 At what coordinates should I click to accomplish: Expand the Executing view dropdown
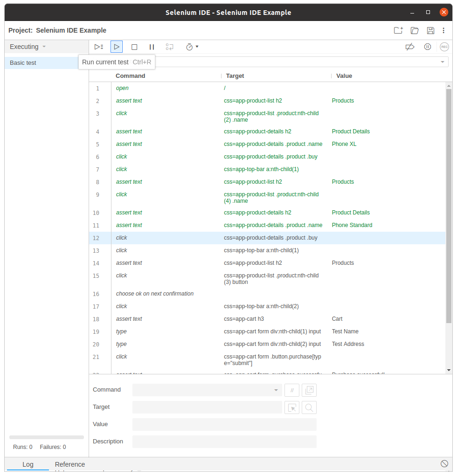point(28,47)
